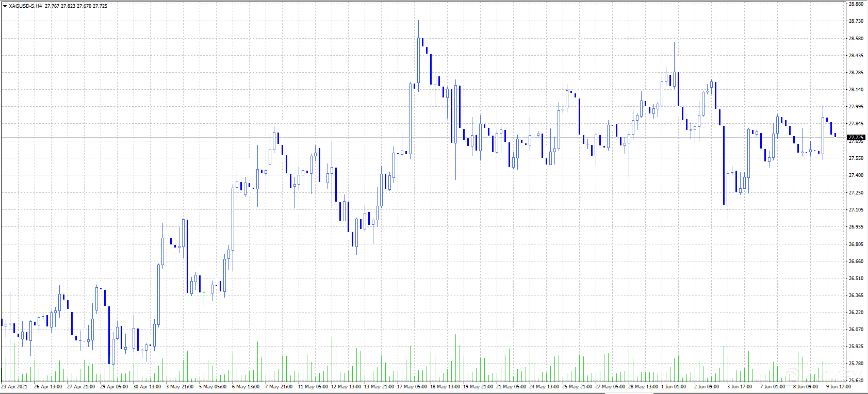The height and width of the screenshot is (394, 868).
Task: Click the highlighted current price label 27.725
Action: pyautogui.click(x=856, y=138)
